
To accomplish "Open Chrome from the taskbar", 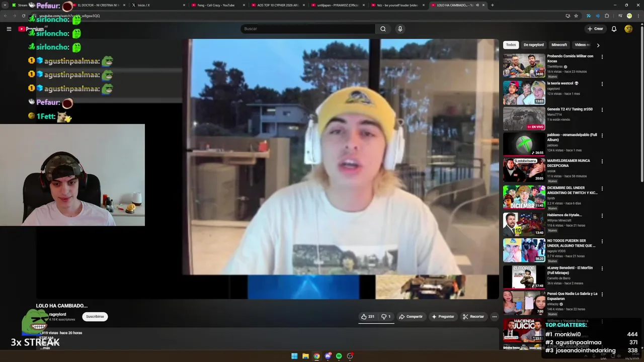I will tap(316, 356).
